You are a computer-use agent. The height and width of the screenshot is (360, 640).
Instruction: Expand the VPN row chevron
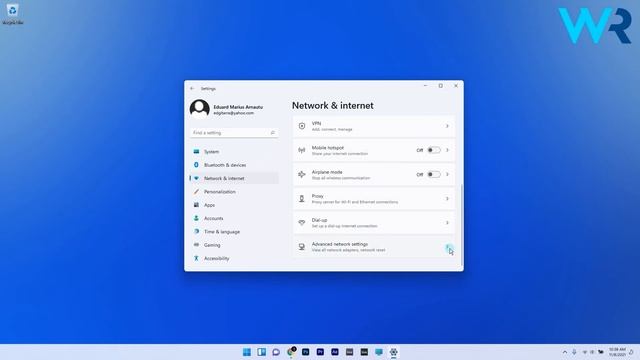(x=447, y=126)
